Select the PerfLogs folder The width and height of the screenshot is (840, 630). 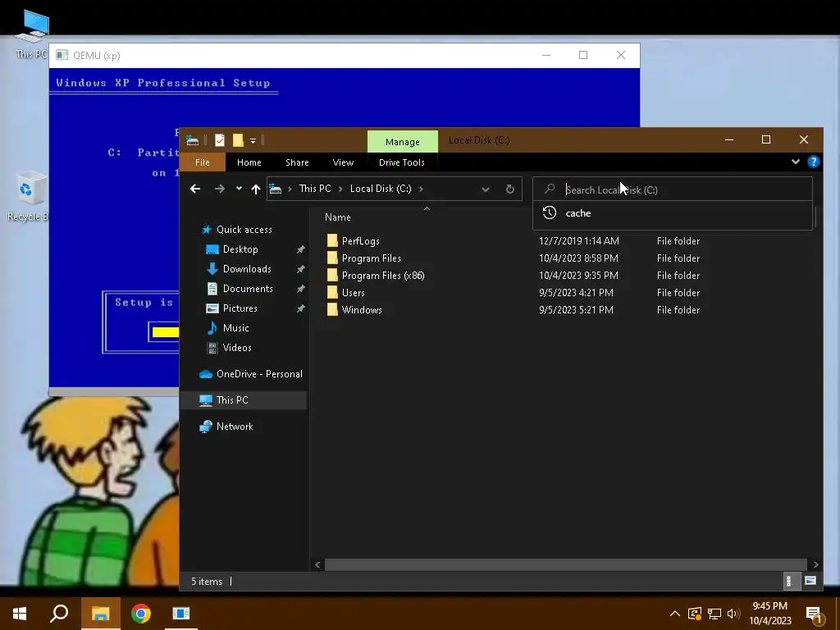tap(361, 241)
